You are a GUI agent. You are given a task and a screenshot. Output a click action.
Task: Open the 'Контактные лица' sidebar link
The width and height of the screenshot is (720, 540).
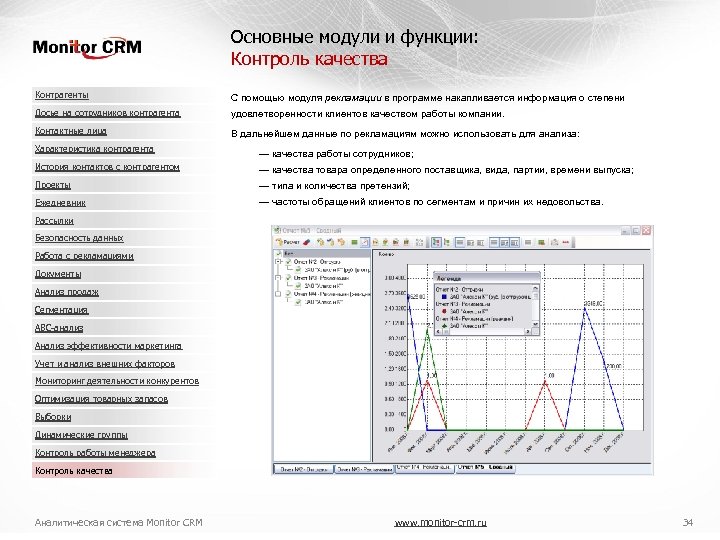pyautogui.click(x=71, y=131)
